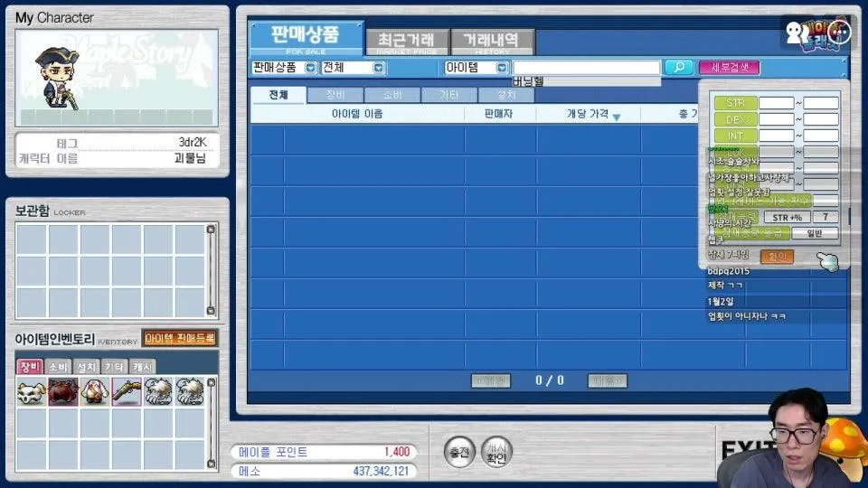Click the tag value 3dr2K
This screenshot has width=868, height=488.
pos(192,142)
